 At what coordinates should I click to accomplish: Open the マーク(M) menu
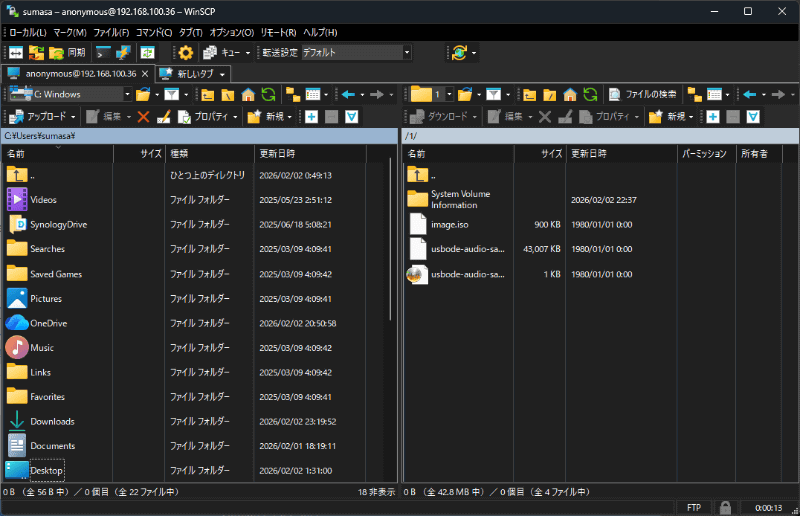(x=70, y=33)
